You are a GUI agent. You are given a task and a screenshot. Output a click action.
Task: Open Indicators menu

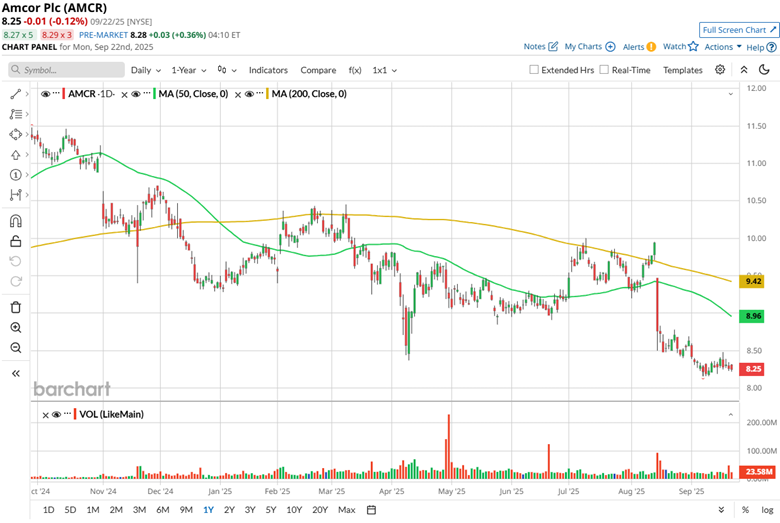tap(268, 70)
